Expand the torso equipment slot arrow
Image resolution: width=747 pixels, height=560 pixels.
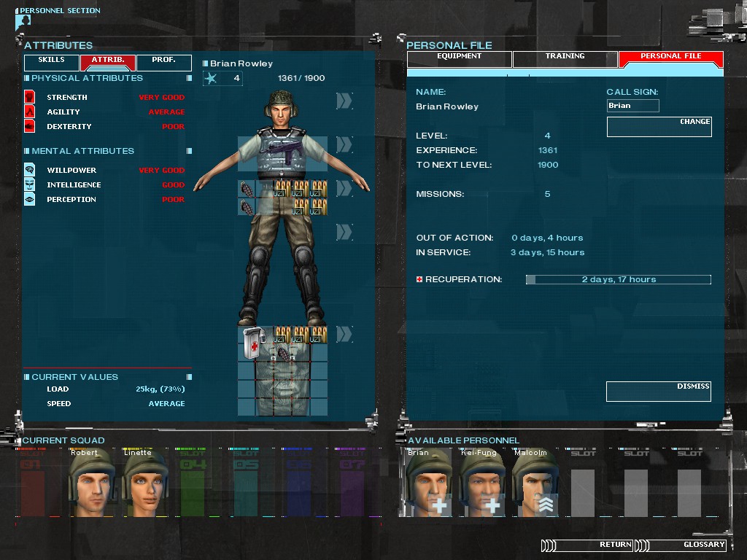coord(344,145)
